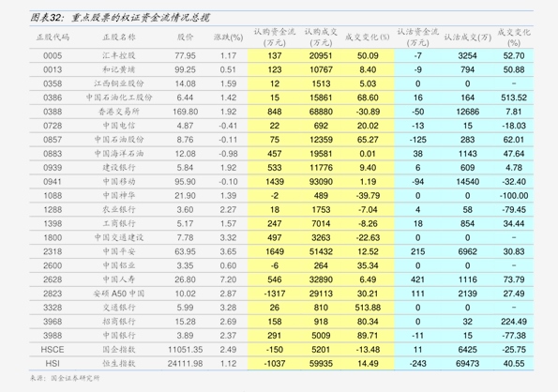
Task: Select stock code 2318
Action: 53,251
